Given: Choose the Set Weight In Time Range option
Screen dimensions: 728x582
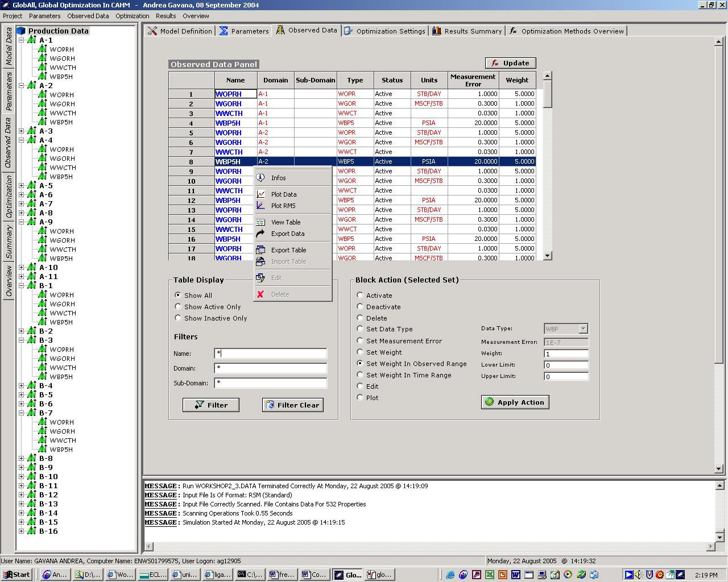Looking at the screenshot, I should click(x=360, y=375).
